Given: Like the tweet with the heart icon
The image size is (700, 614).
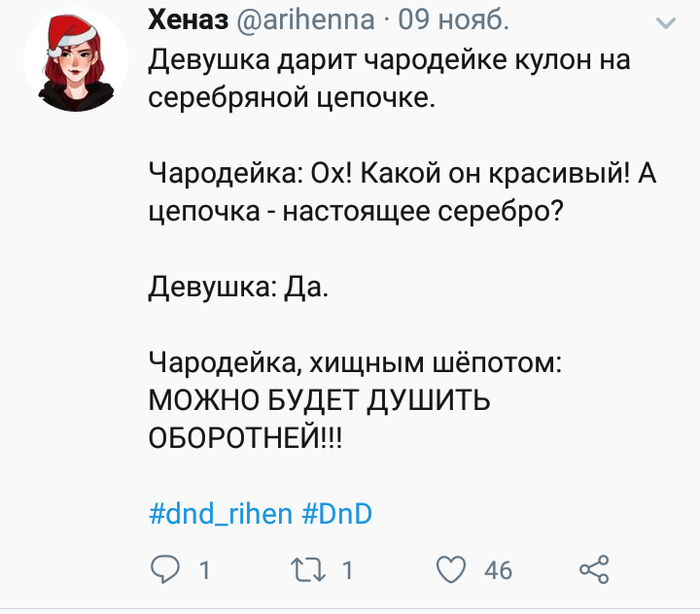Looking at the screenshot, I should click(453, 570).
